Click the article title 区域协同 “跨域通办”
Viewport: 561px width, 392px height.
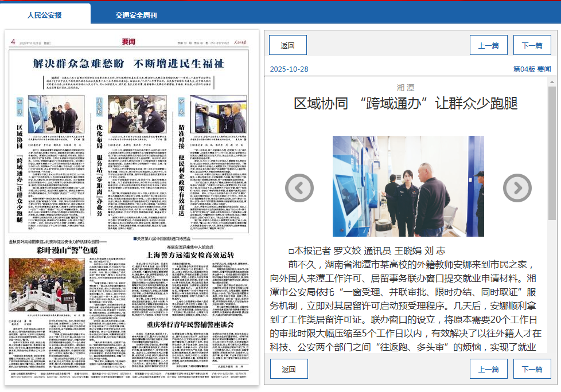coord(406,103)
